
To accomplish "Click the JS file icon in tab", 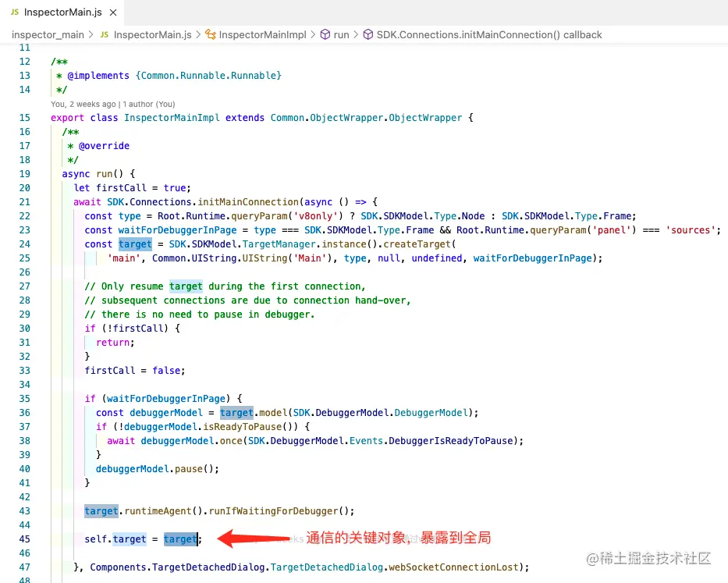I will (x=15, y=12).
